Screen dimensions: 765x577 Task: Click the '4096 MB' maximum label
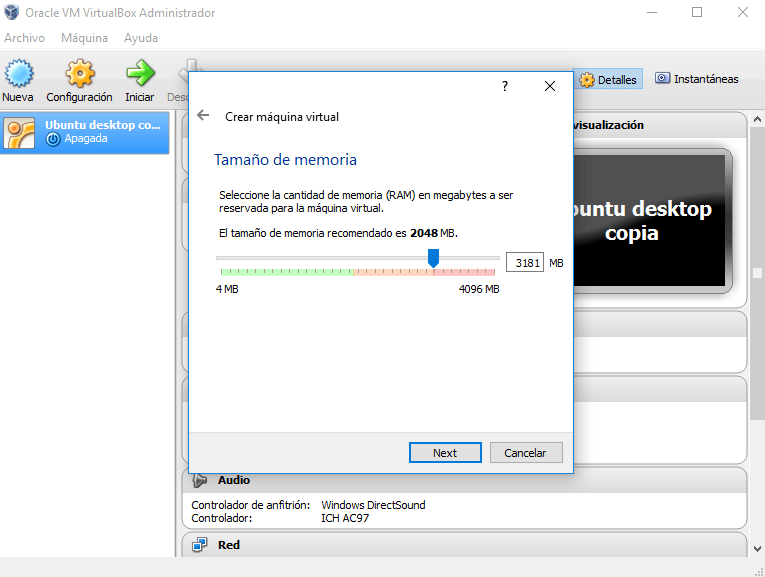coord(479,289)
